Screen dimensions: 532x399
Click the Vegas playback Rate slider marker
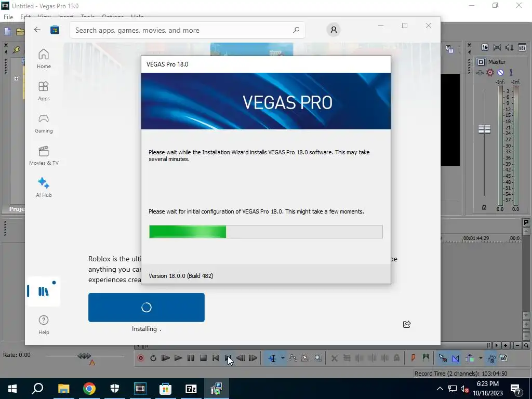click(x=84, y=355)
